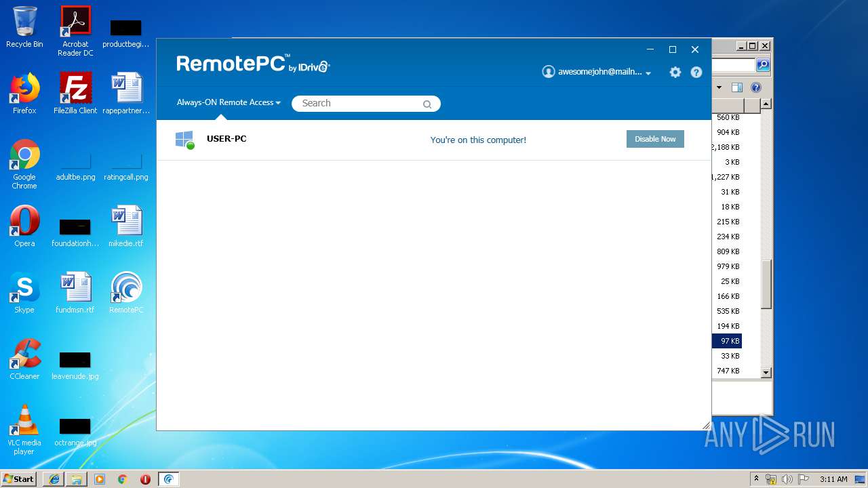Expand the awesomejohn account dropdown
The image size is (868, 488).
(648, 73)
